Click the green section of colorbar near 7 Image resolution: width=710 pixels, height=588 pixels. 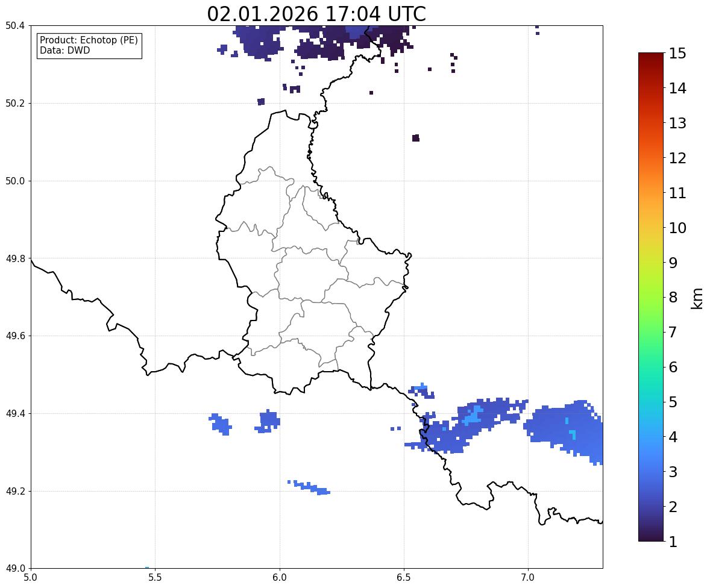click(651, 332)
